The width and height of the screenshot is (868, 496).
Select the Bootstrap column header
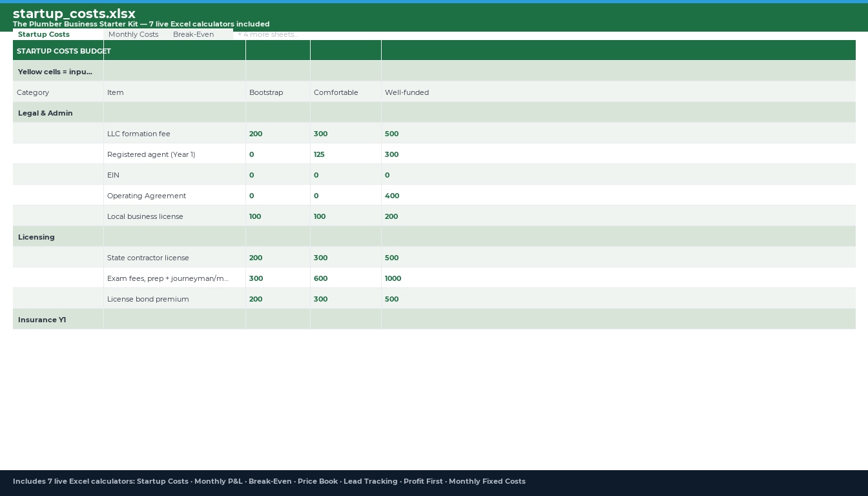278,92
